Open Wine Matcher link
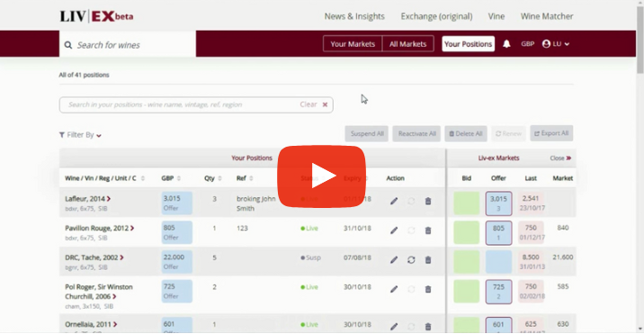The width and height of the screenshot is (644, 334). click(547, 16)
